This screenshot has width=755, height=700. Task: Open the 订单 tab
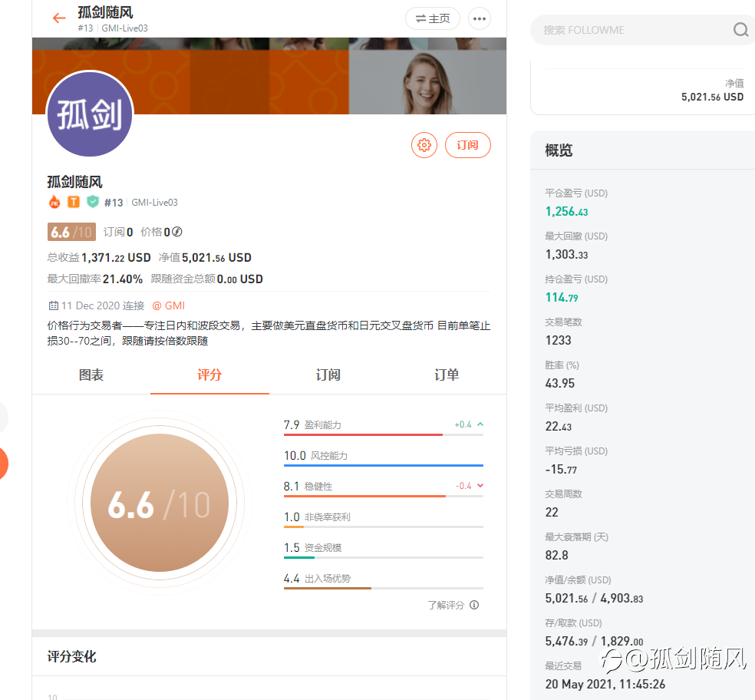447,375
